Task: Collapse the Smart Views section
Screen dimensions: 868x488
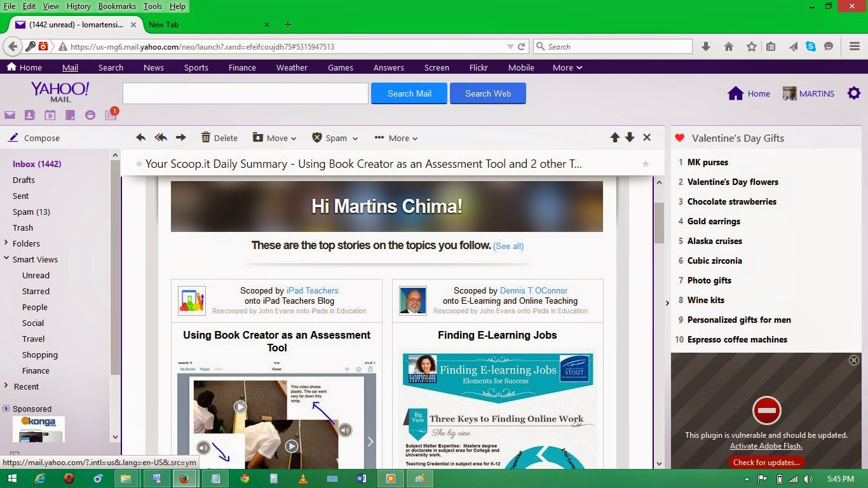Action: point(6,259)
